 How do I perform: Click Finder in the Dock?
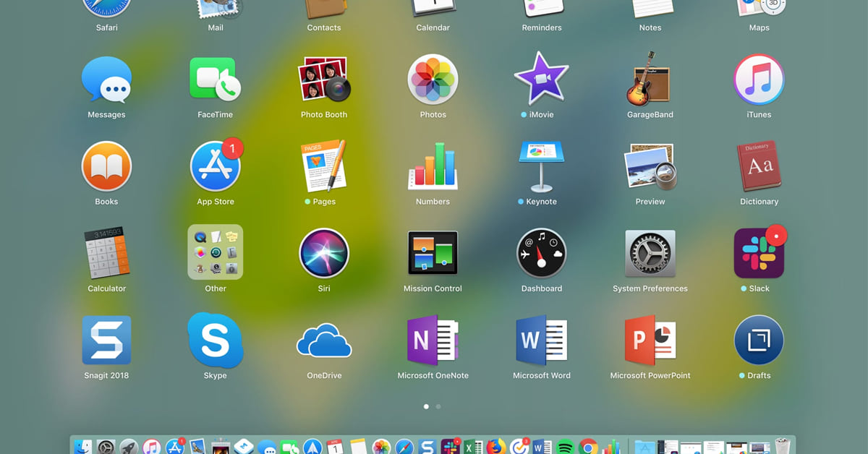pos(84,447)
